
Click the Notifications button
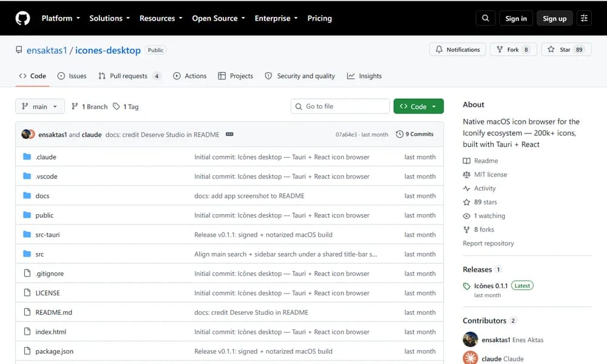(458, 50)
